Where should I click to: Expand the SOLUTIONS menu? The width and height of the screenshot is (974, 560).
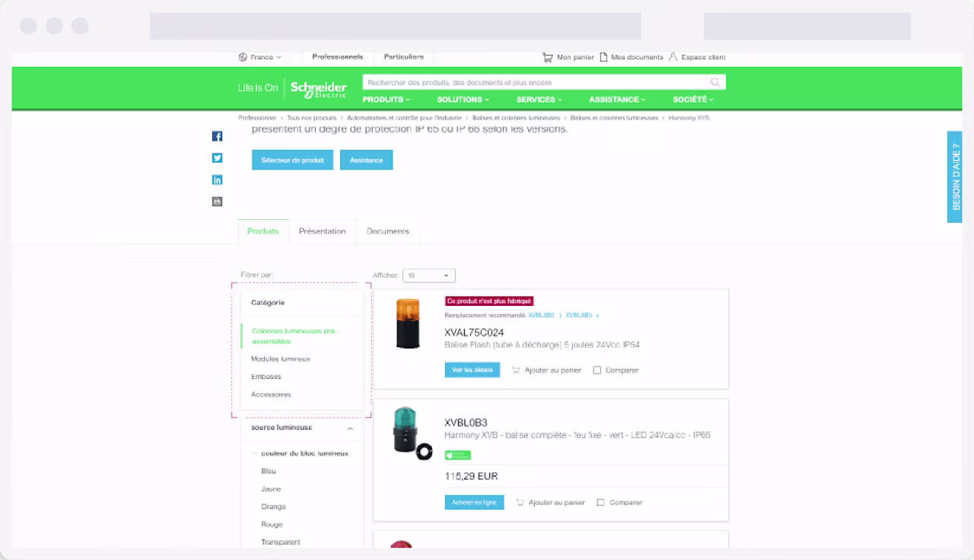[463, 100]
